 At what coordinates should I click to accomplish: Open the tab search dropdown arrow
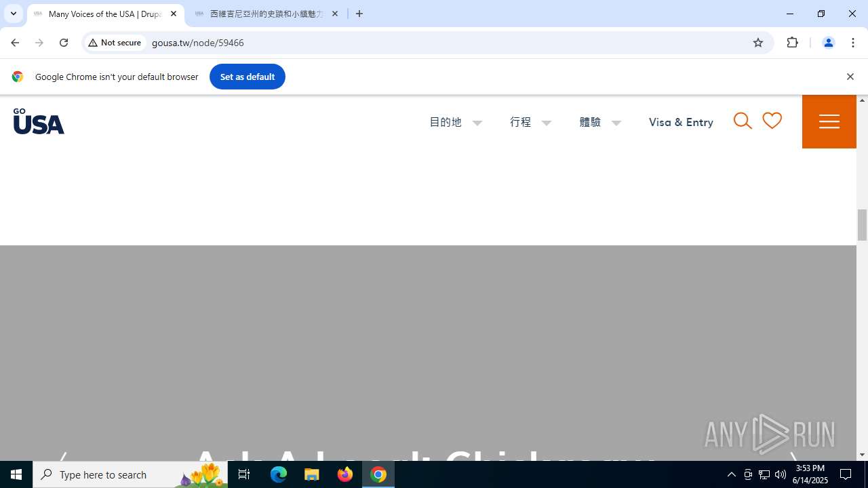(x=14, y=14)
